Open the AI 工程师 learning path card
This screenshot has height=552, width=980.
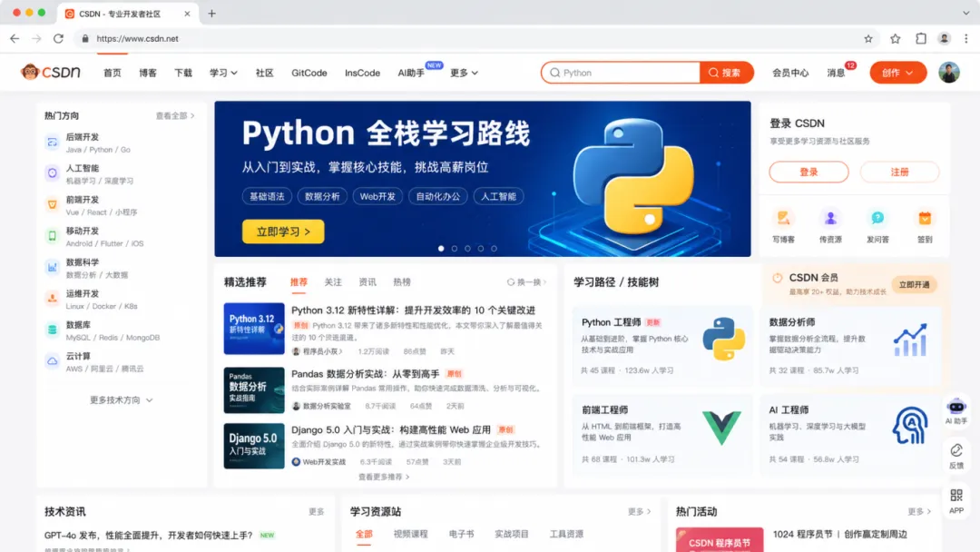click(850, 435)
